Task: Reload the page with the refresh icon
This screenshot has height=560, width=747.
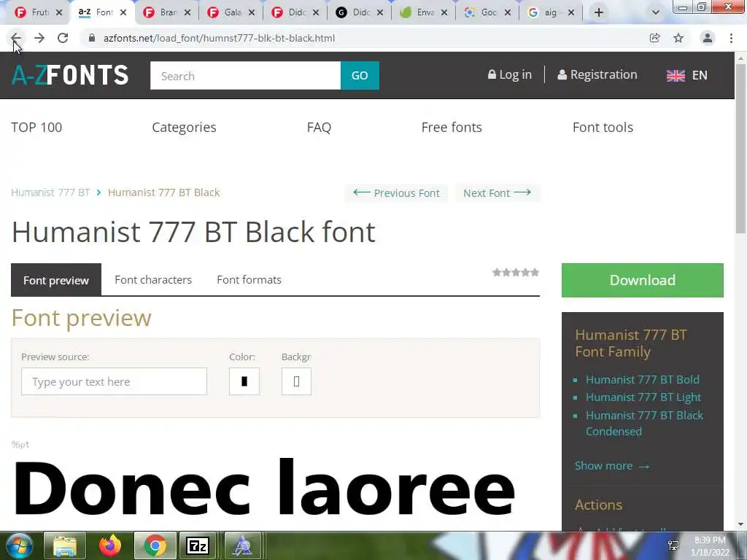Action: 63,38
